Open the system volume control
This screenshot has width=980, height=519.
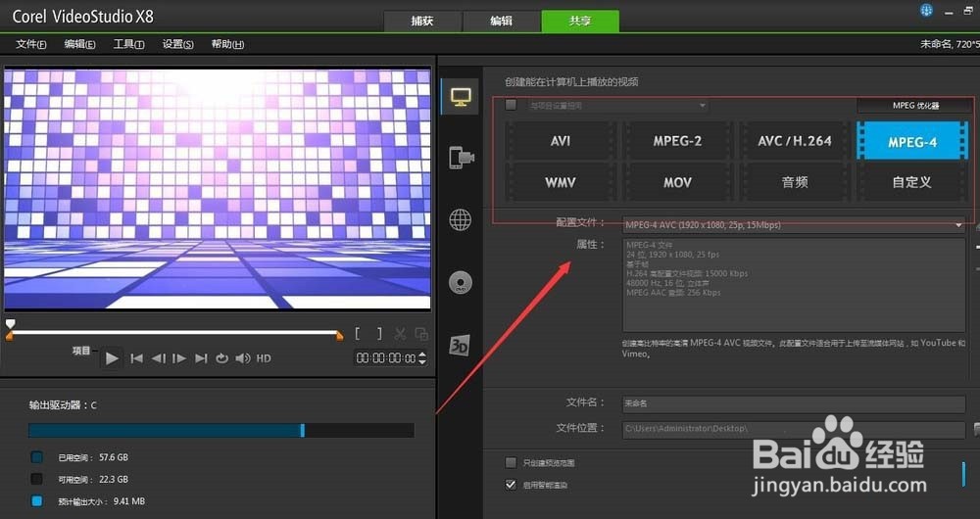pyautogui.click(x=242, y=358)
